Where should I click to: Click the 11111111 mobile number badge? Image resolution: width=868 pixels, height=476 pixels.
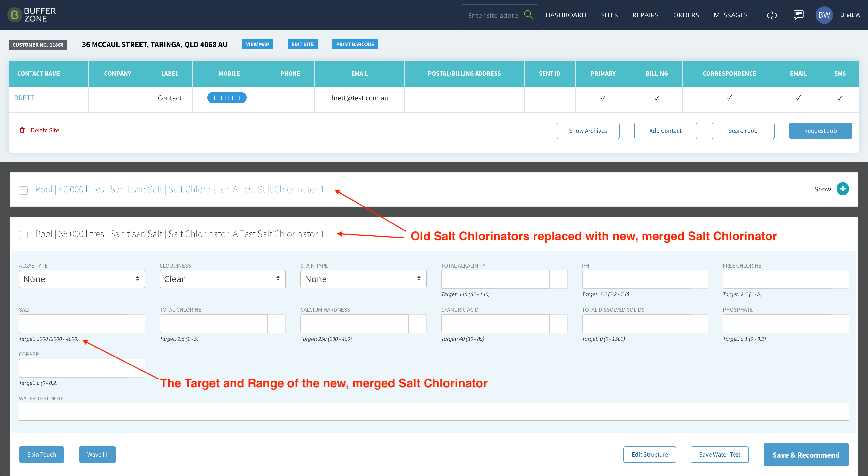pos(227,98)
